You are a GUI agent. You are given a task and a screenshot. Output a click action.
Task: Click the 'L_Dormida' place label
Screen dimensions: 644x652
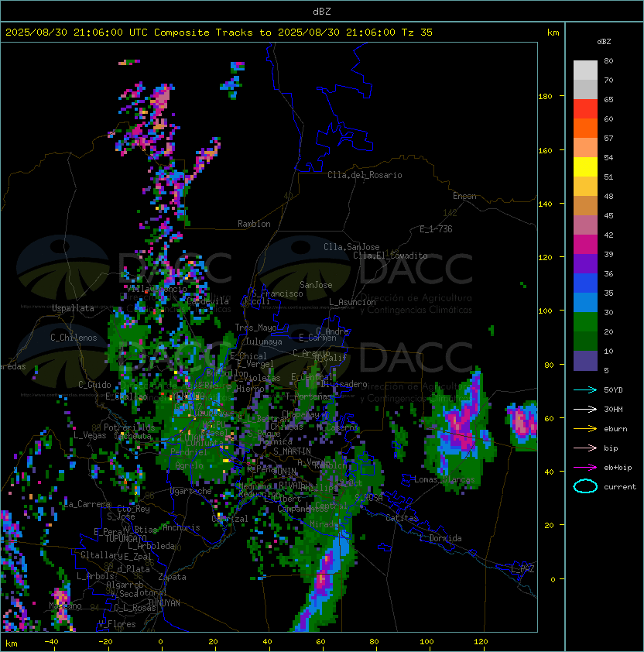440,538
